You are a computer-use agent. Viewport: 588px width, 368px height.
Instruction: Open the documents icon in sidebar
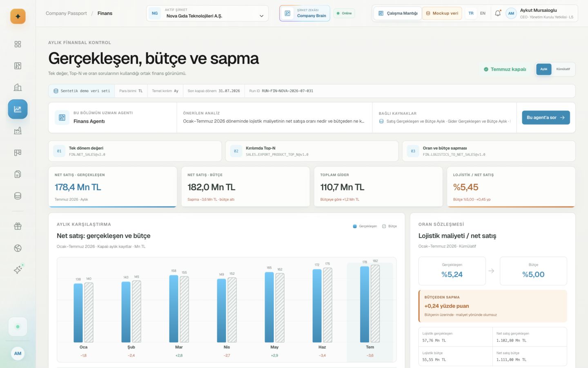(18, 174)
